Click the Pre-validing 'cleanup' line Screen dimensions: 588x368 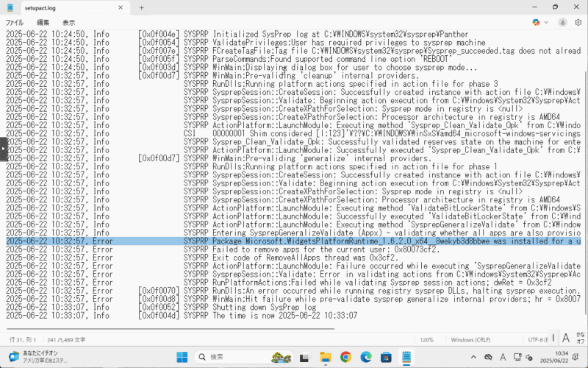coord(212,76)
